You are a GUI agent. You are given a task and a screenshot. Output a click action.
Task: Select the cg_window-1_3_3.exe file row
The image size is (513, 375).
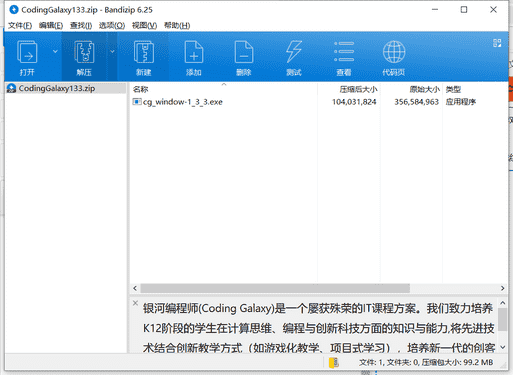click(318, 102)
